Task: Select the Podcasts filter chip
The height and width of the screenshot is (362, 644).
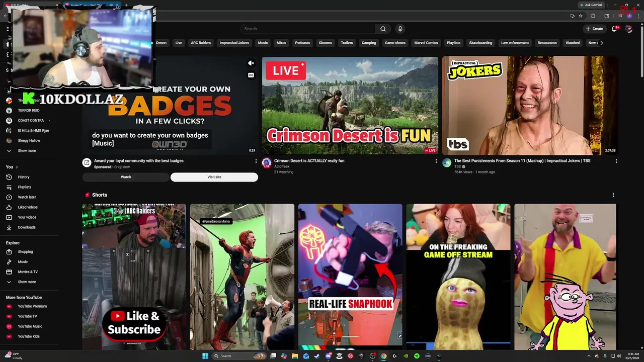Action: (302, 43)
